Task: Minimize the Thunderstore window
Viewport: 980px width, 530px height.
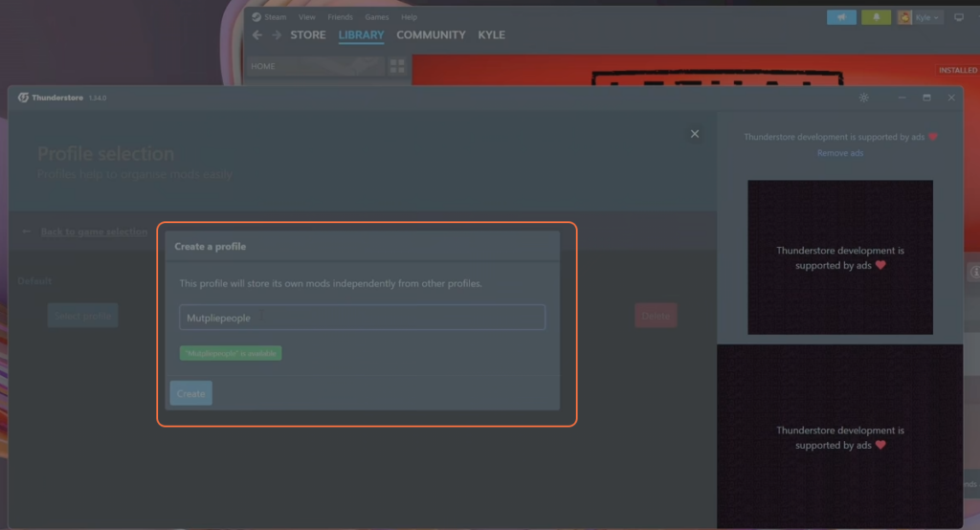Action: pyautogui.click(x=902, y=98)
